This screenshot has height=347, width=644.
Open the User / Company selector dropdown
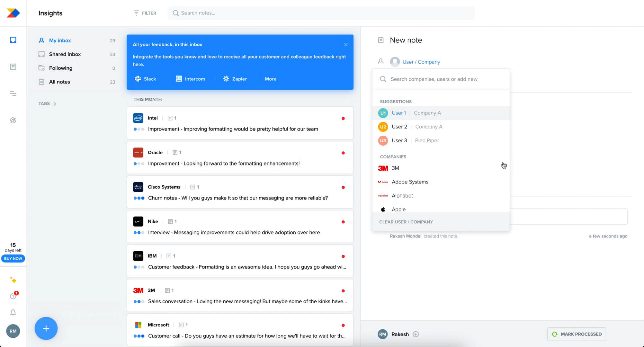click(421, 62)
